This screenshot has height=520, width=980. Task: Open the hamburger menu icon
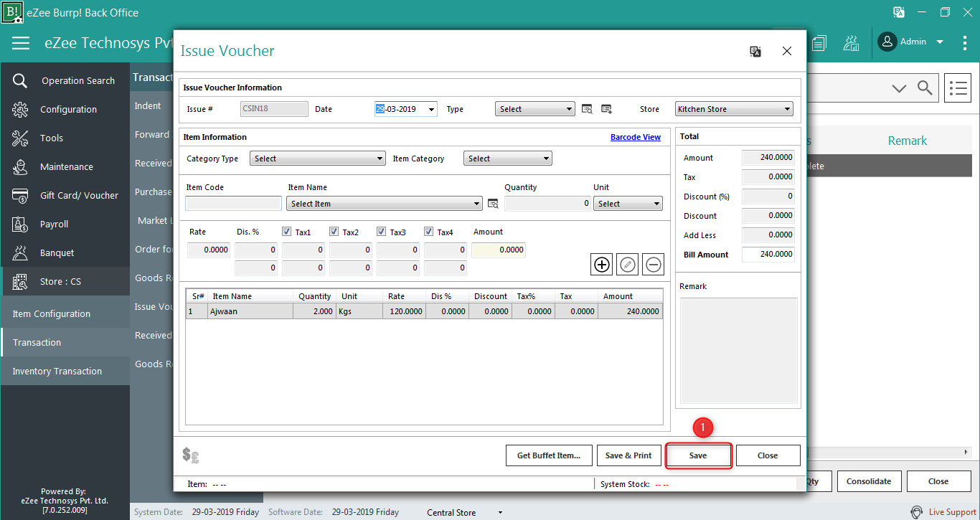(x=21, y=43)
